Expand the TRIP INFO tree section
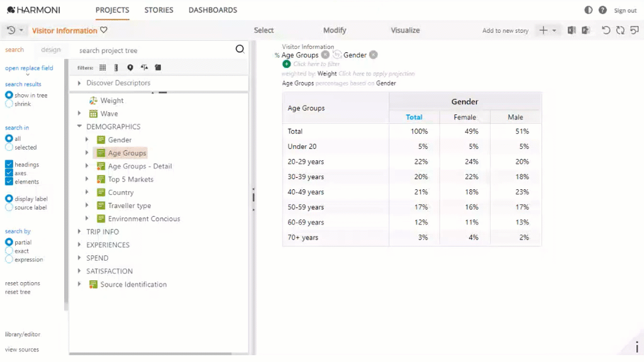Image resolution: width=644 pixels, height=362 pixels. tap(79, 232)
